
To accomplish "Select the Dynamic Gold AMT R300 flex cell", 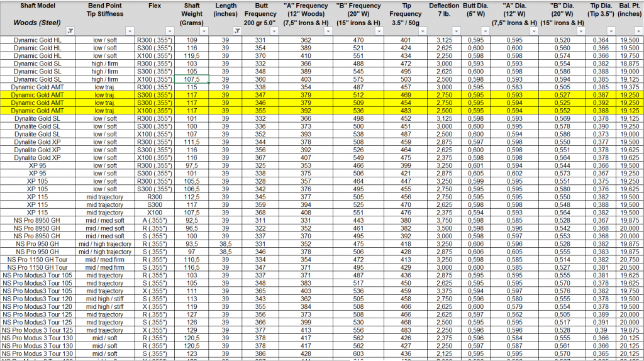I will tap(155, 87).
